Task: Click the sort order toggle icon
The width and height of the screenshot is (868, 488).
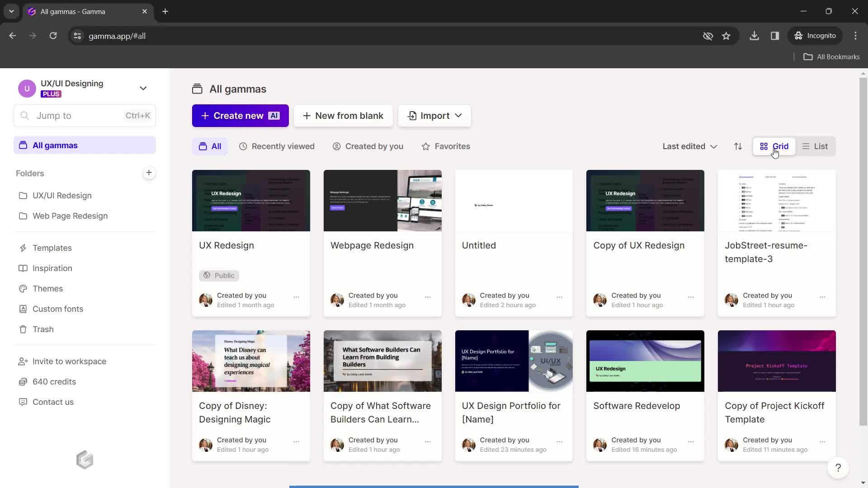Action: (737, 146)
